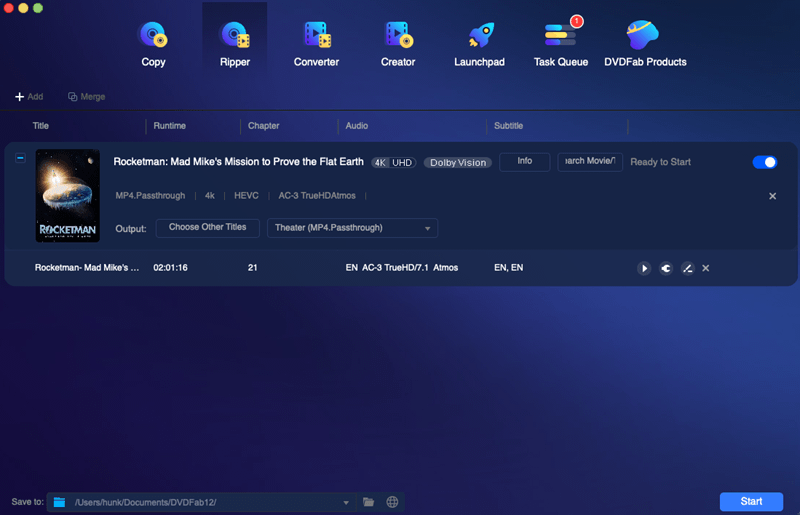Click the Runtime column header
Image resolution: width=800 pixels, height=515 pixels.
pos(169,126)
